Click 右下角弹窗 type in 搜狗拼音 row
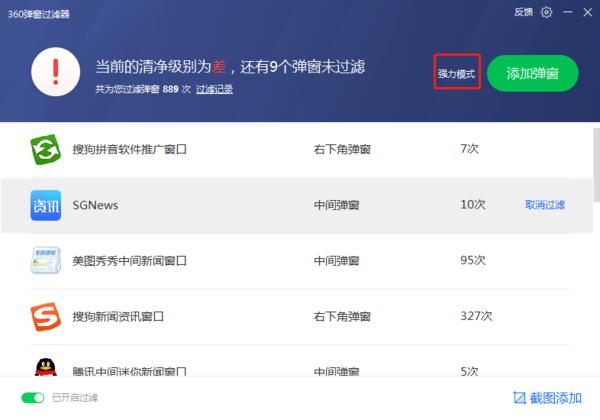The image size is (600, 420). (342, 150)
